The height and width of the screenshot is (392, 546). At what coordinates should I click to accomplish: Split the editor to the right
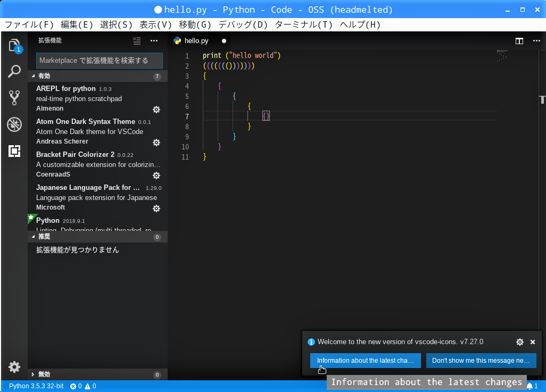click(519, 41)
